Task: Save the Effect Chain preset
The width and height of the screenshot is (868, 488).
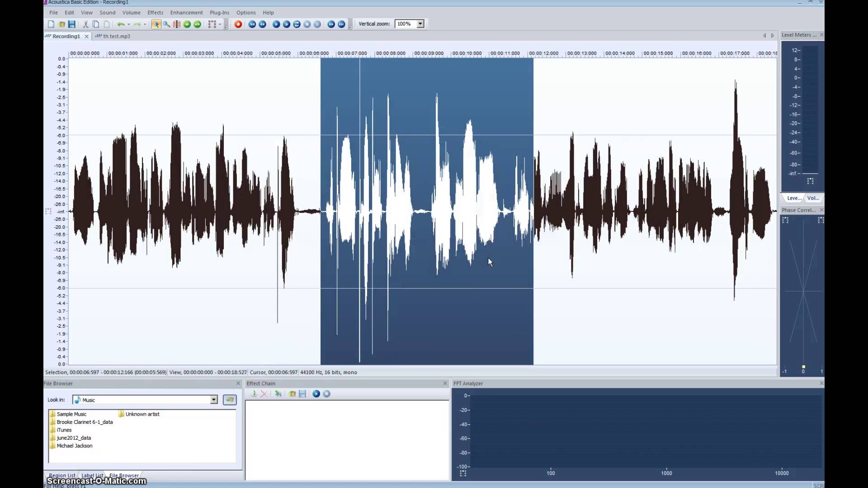Action: [302, 394]
